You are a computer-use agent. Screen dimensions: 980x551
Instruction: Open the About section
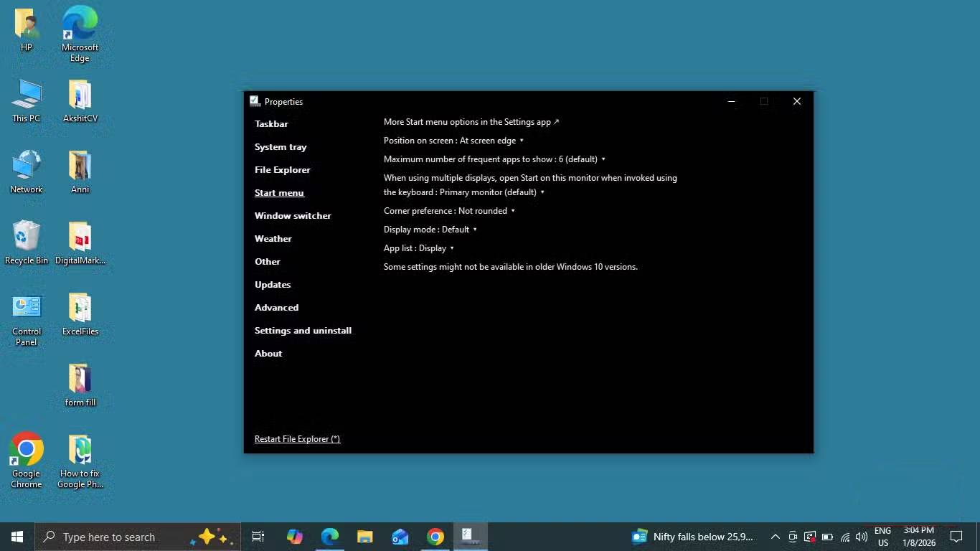(x=268, y=354)
